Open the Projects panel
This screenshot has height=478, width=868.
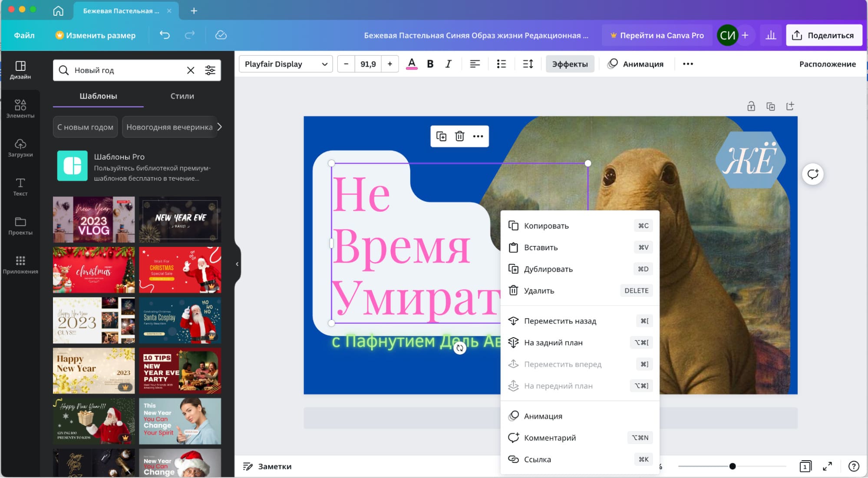pos(20,226)
